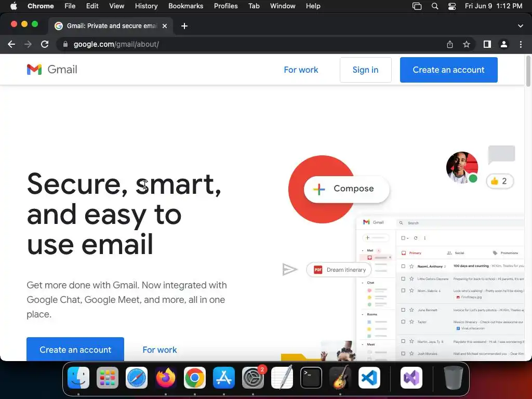The width and height of the screenshot is (532, 399).
Task: Open the App Store from the dock
Action: [x=224, y=378]
